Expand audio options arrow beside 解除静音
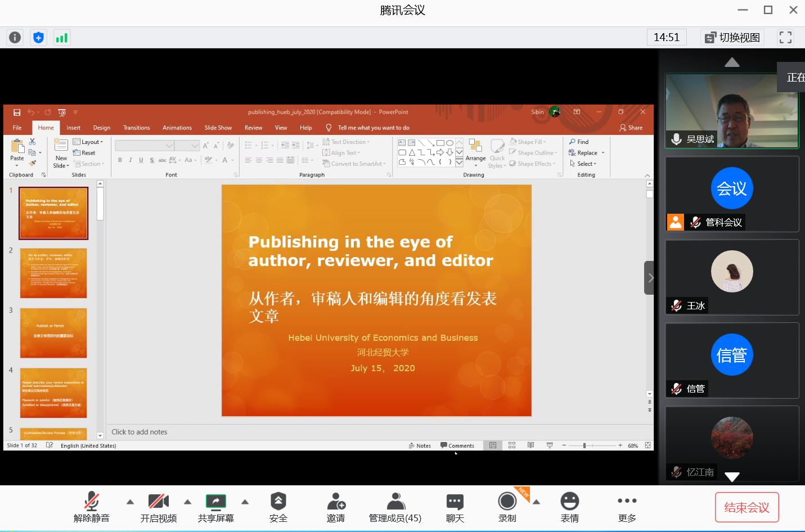This screenshot has width=805, height=532. click(x=130, y=502)
